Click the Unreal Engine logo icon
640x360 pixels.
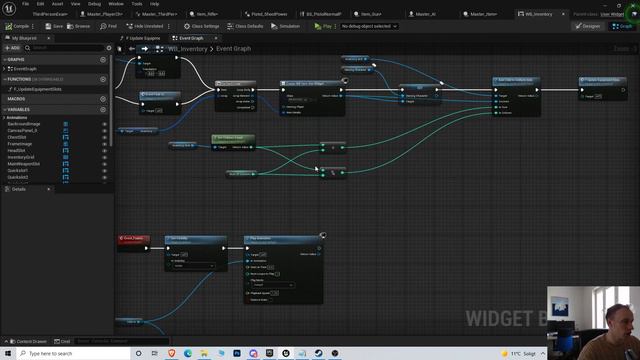tap(9, 8)
